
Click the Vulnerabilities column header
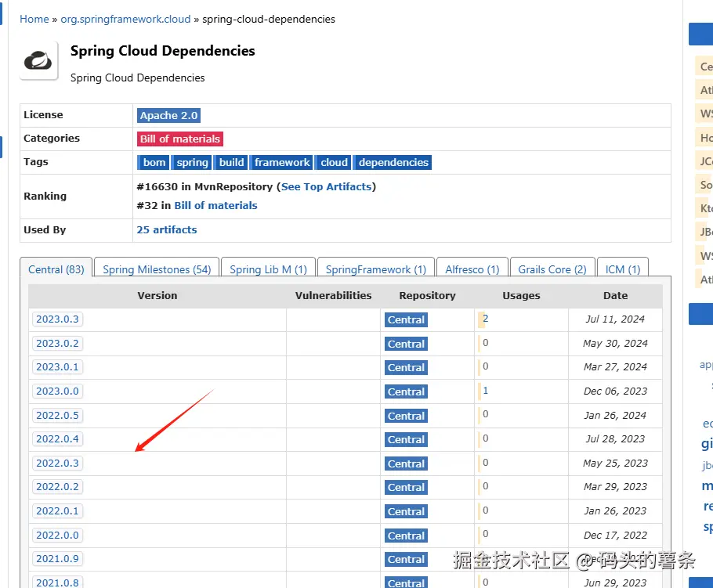click(333, 296)
